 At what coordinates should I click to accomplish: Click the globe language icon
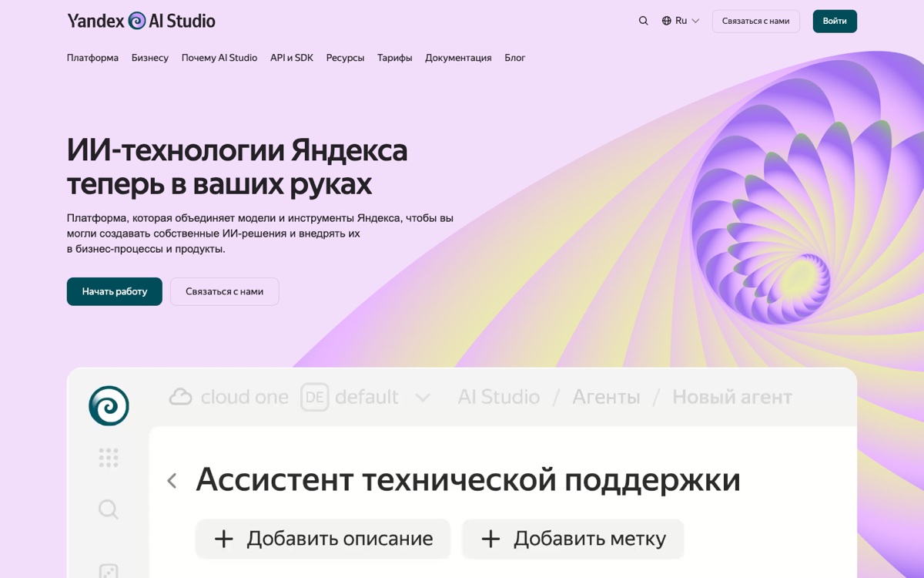pos(667,21)
